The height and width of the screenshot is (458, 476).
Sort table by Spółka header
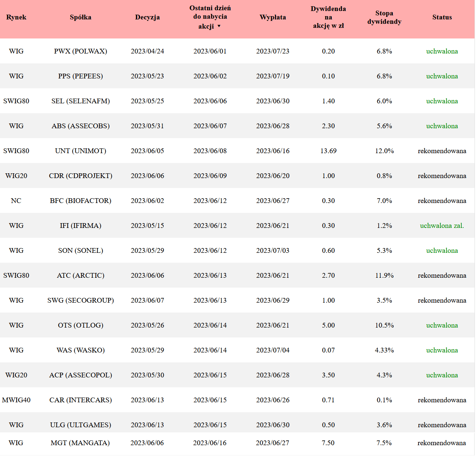pos(81,17)
